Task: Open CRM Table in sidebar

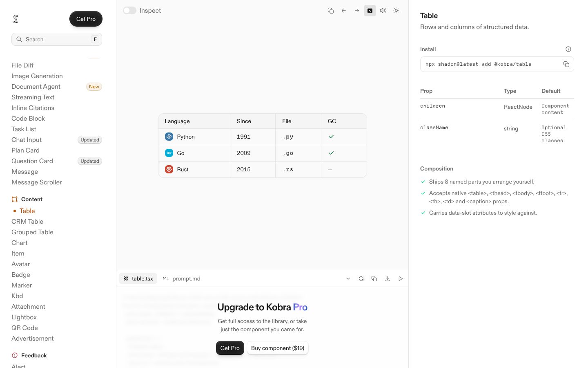Action: coord(27,222)
